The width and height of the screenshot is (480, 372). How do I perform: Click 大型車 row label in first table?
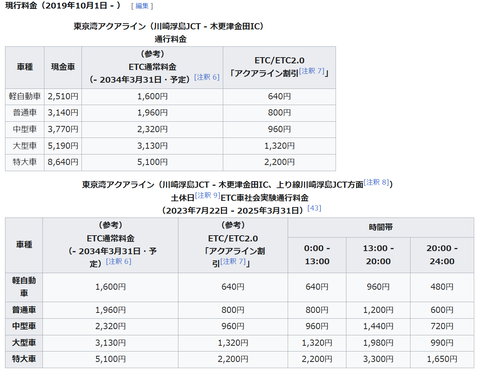click(25, 146)
